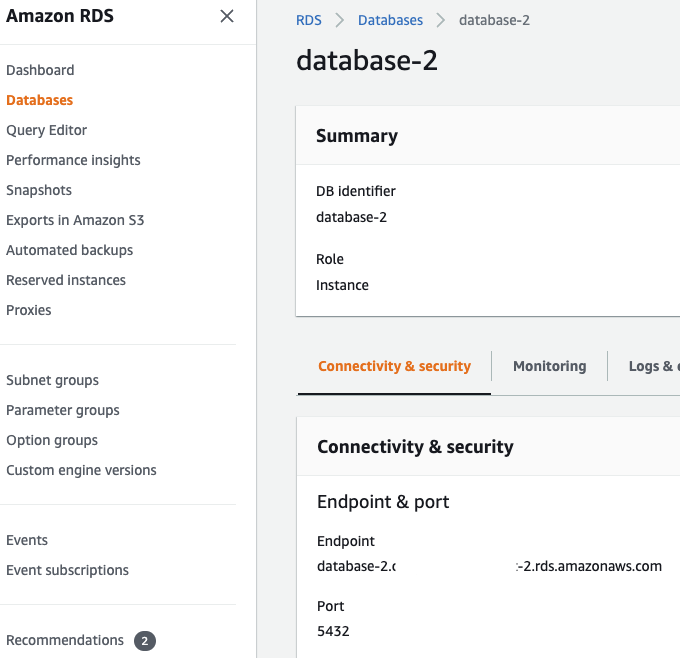Switch to the Logs & events tab
This screenshot has width=680, height=658.
(654, 366)
